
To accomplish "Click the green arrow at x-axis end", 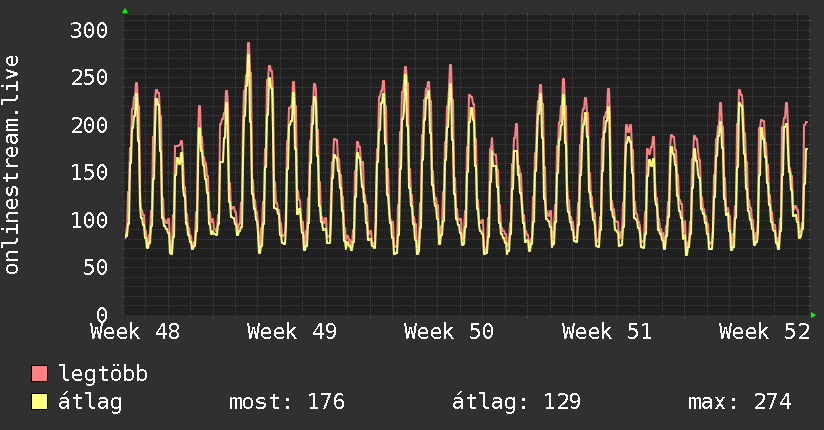I will (813, 315).
